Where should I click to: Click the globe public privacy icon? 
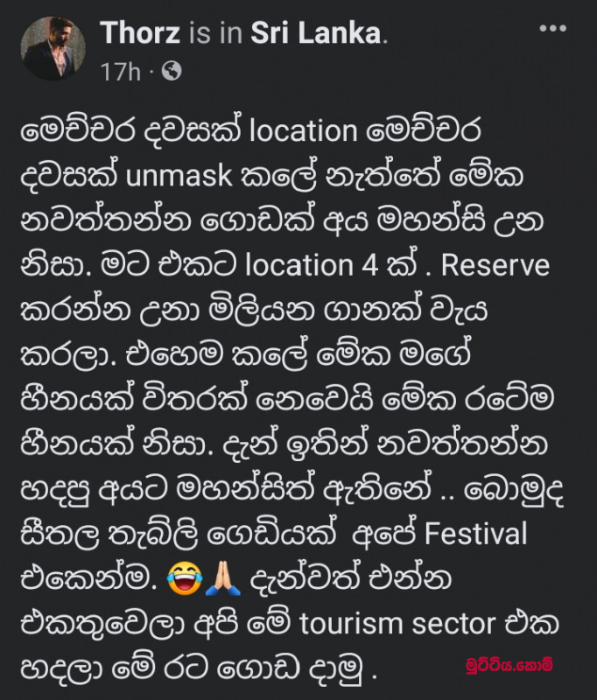pos(172,71)
